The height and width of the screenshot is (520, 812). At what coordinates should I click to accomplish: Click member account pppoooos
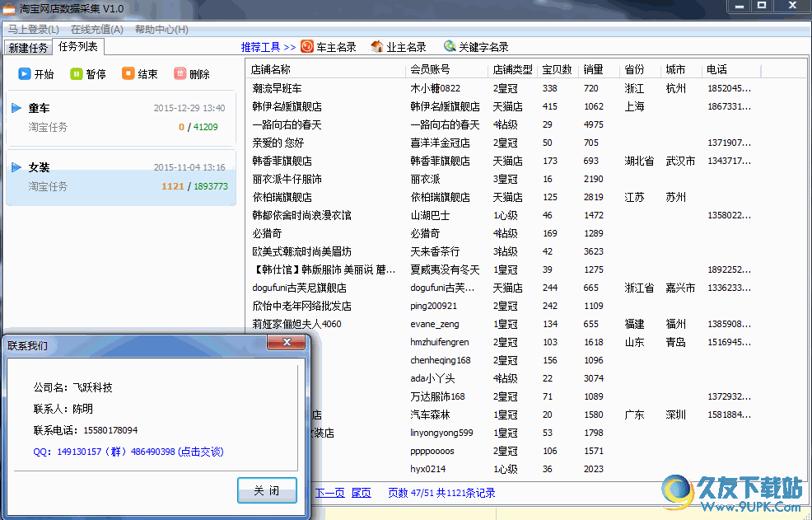click(432, 451)
